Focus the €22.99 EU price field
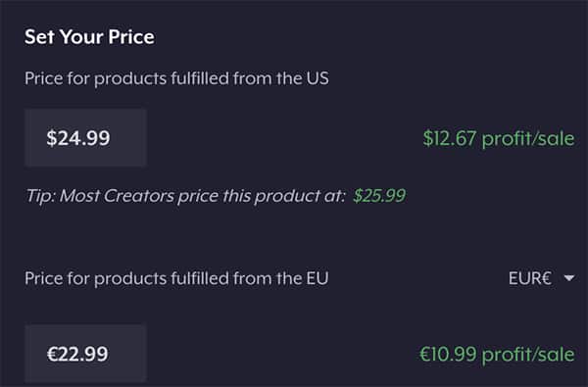 [85, 354]
